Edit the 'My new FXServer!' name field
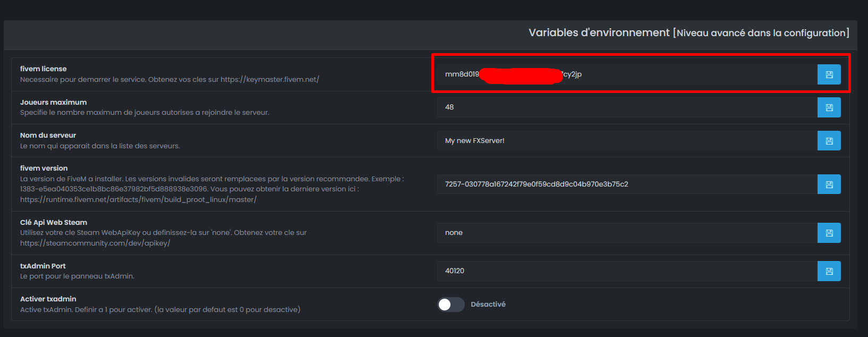 click(x=627, y=141)
